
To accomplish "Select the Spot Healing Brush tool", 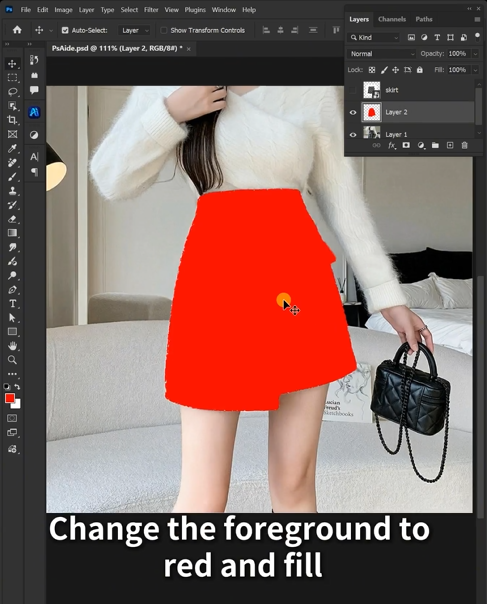I will (x=12, y=163).
